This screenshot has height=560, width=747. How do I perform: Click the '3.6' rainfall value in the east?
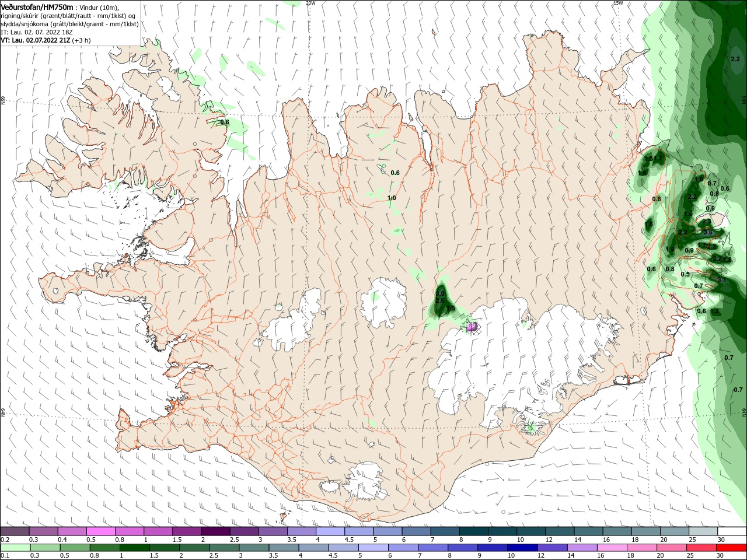[708, 232]
